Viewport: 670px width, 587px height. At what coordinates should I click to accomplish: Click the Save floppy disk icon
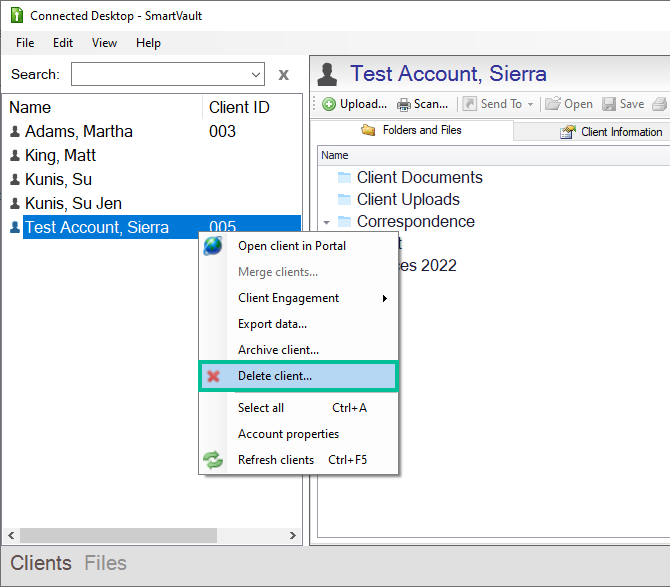[609, 104]
